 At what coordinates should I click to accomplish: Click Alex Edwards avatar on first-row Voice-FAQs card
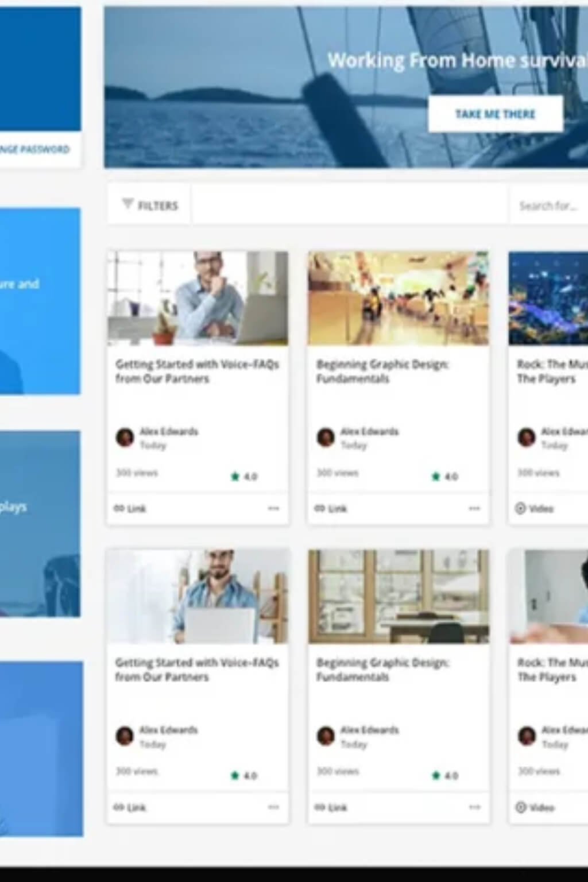coord(125,437)
